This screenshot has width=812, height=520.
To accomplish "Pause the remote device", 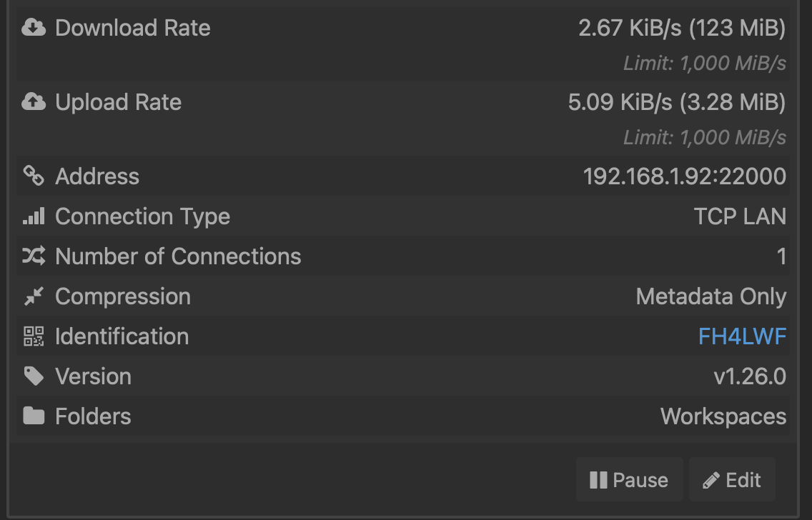I will 629,479.
